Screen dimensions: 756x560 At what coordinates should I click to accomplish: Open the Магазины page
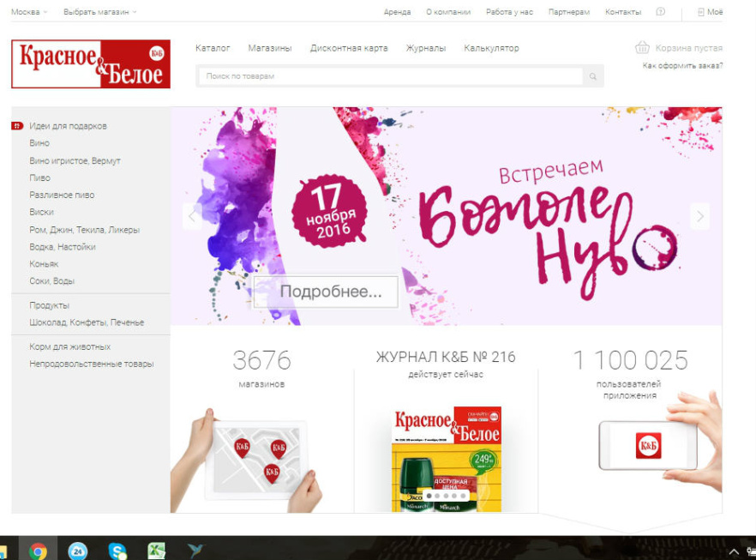(x=270, y=48)
